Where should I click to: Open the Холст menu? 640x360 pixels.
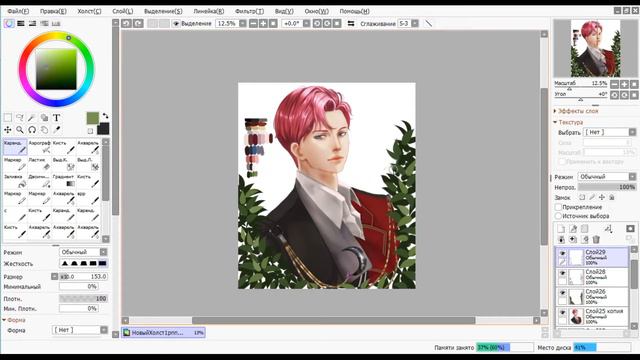point(89,11)
